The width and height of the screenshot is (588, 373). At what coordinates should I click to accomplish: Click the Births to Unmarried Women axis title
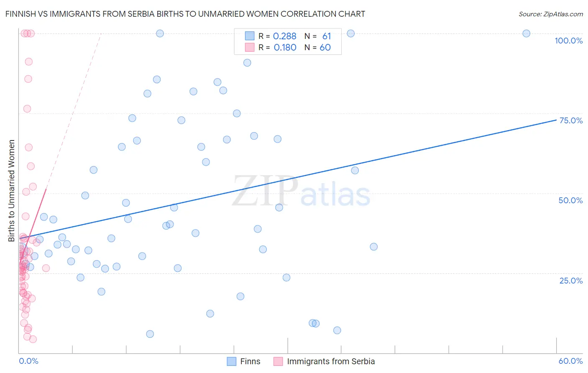coord(11,191)
